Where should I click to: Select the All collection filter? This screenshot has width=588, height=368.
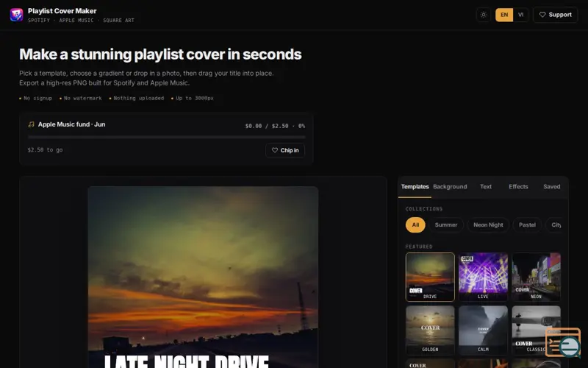tap(415, 225)
